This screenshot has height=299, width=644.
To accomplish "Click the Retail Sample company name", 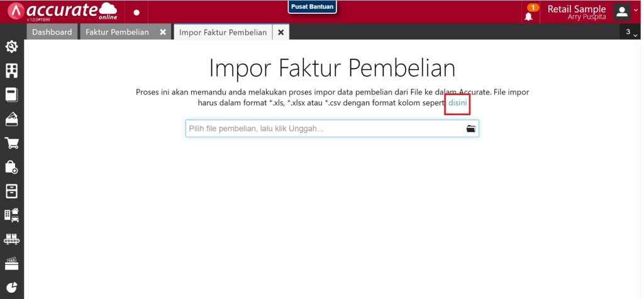I will (x=577, y=9).
